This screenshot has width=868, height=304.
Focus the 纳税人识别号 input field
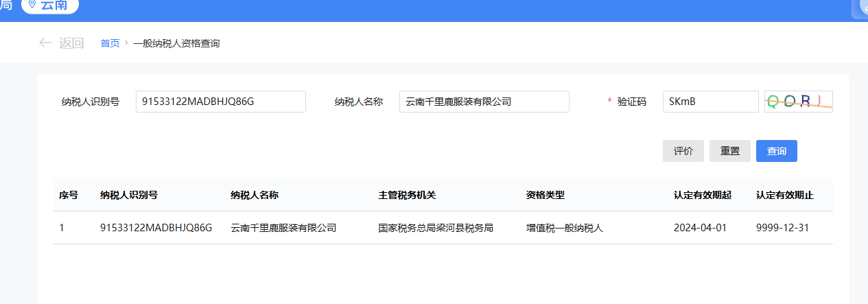pyautogui.click(x=220, y=102)
